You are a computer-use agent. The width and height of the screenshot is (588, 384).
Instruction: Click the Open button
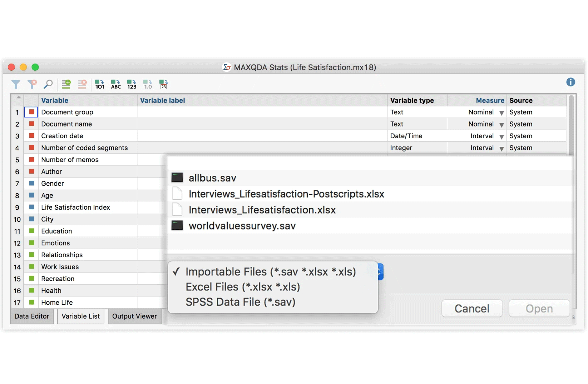[539, 308]
